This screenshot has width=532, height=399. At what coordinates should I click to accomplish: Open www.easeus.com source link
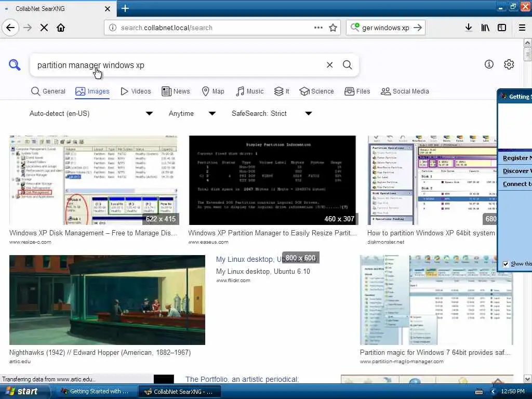pos(208,242)
